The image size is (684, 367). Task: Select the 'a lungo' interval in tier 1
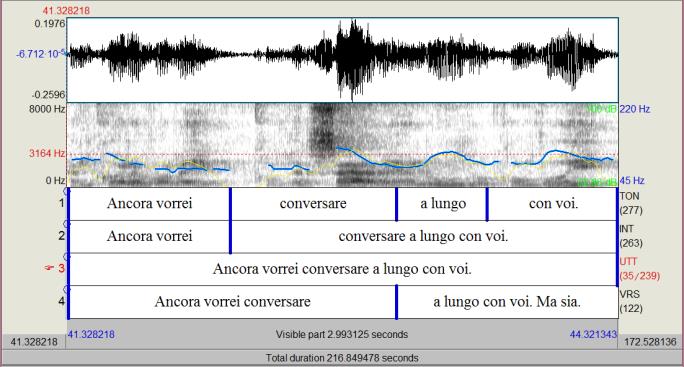pos(442,204)
